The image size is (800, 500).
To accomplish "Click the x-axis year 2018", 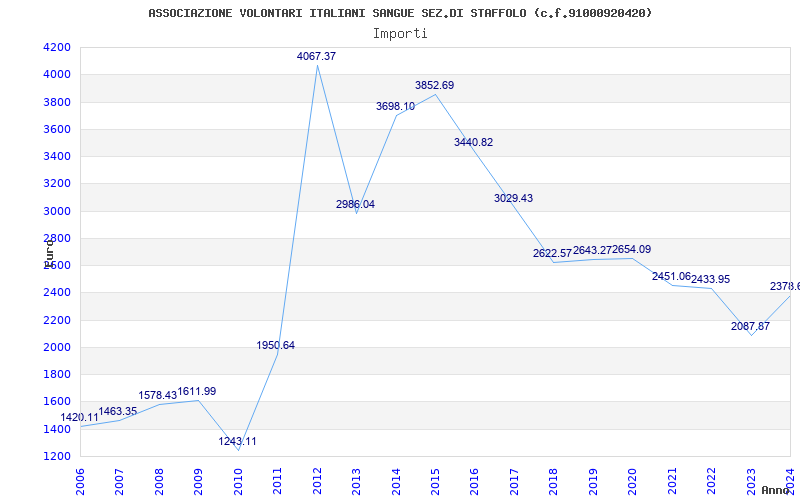I will (x=554, y=482).
